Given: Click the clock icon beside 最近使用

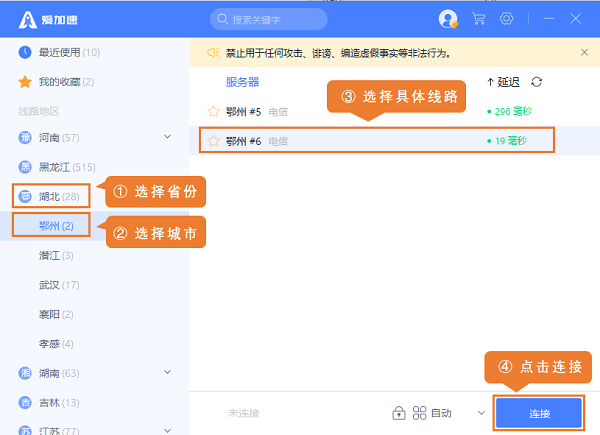Looking at the screenshot, I should [x=25, y=52].
